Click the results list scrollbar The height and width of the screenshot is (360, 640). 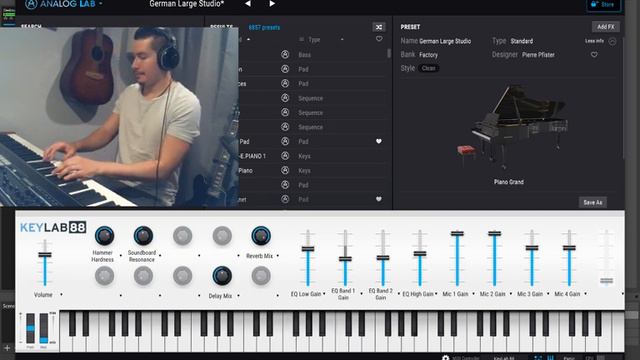(x=389, y=53)
